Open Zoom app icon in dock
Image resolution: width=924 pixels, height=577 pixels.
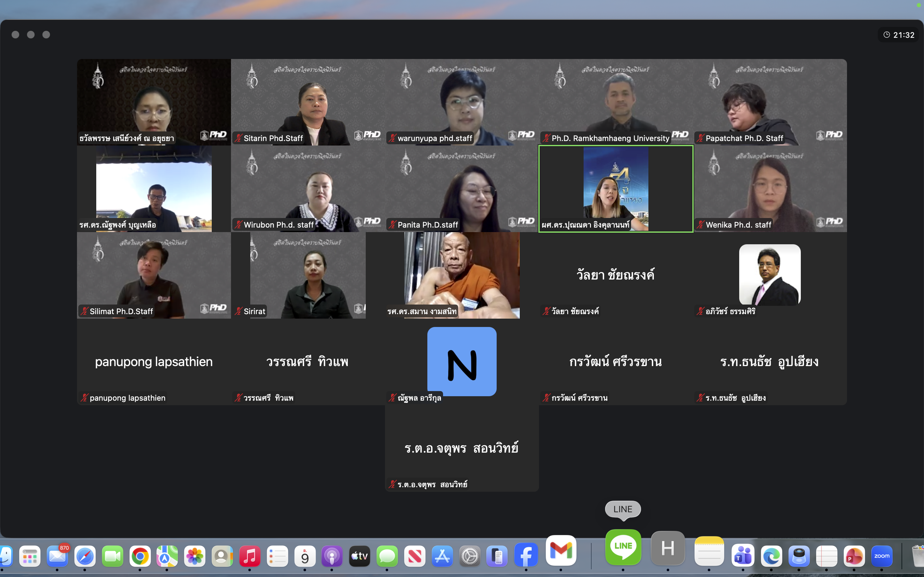(x=881, y=556)
